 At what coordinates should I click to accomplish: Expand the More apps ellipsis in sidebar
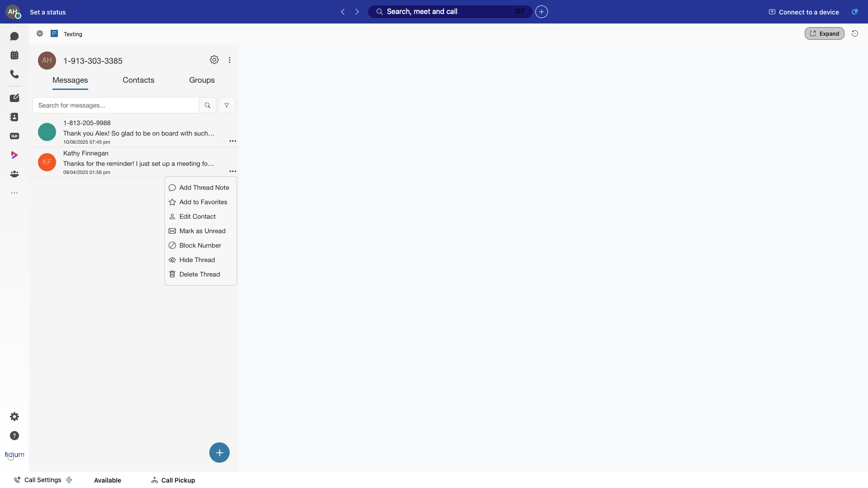click(x=14, y=193)
